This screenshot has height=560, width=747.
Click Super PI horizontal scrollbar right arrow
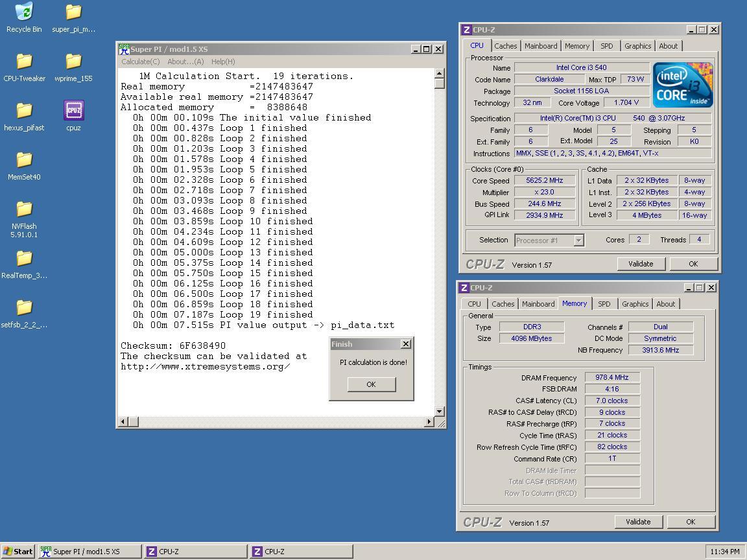click(x=429, y=422)
